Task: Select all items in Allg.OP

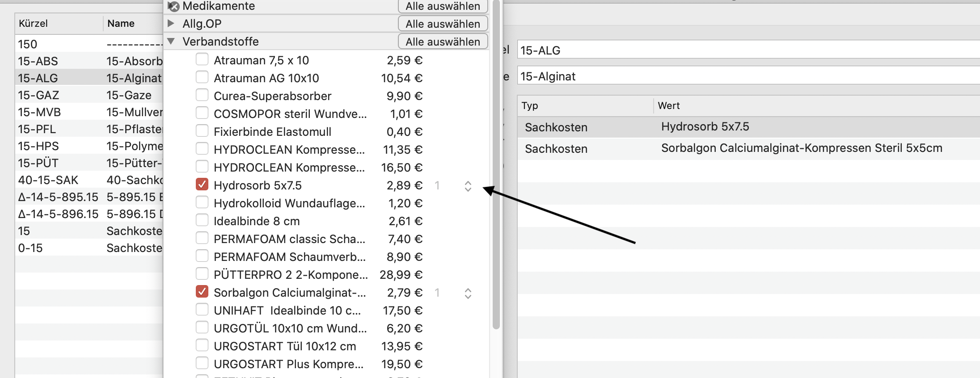Action: pos(443,24)
